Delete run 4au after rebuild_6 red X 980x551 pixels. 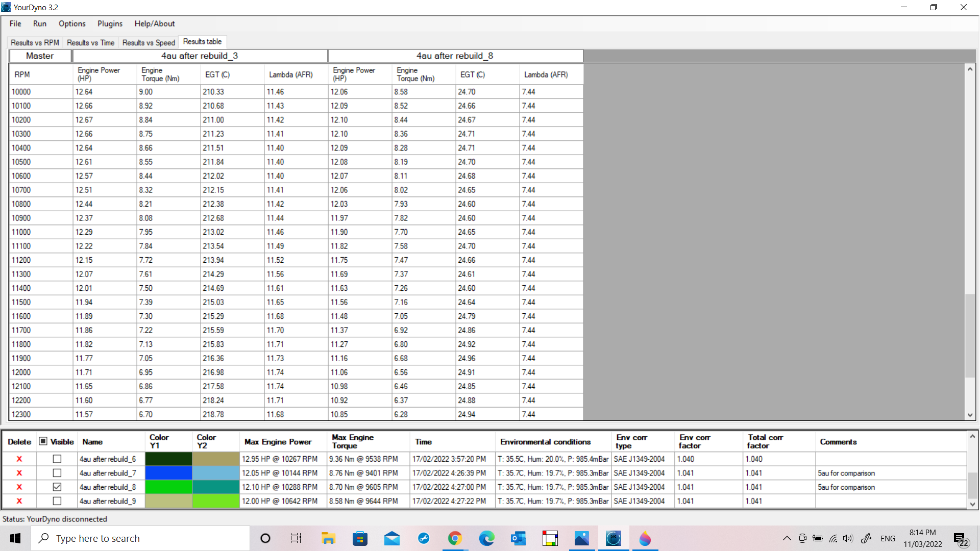[19, 459]
